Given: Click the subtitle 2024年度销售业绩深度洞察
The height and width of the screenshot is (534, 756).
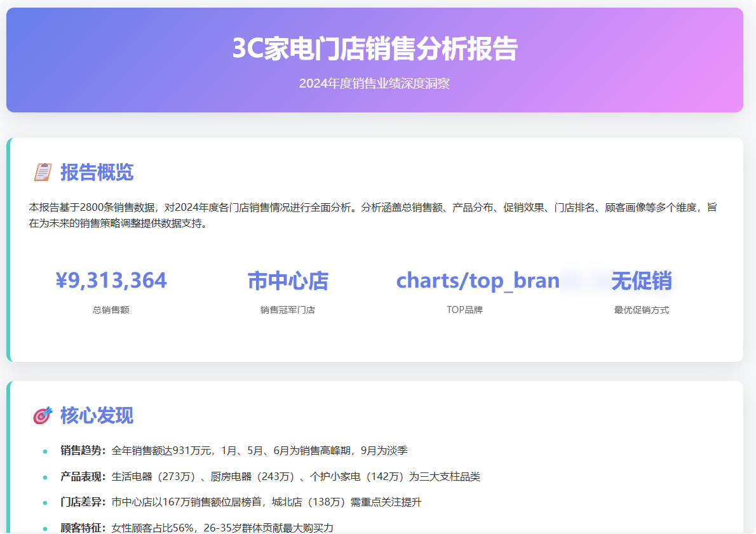Looking at the screenshot, I should click(375, 83).
